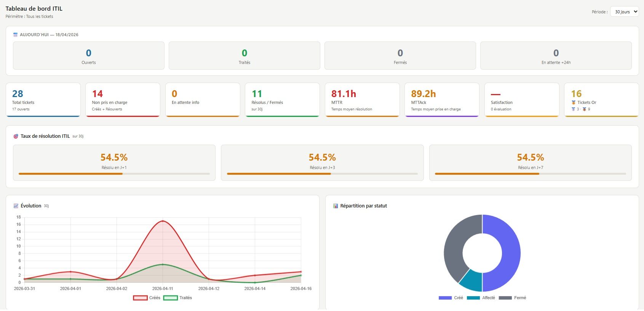Screen dimensions: 644x311
Task: Open the Non pris en charge card
Action: 123,100
